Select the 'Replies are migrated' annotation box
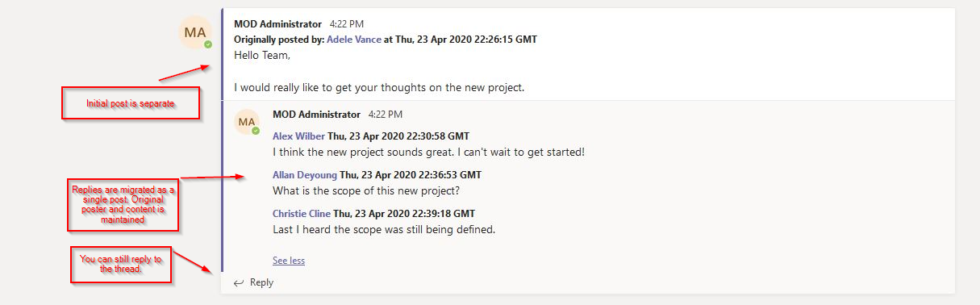The width and height of the screenshot is (980, 305). (123, 204)
